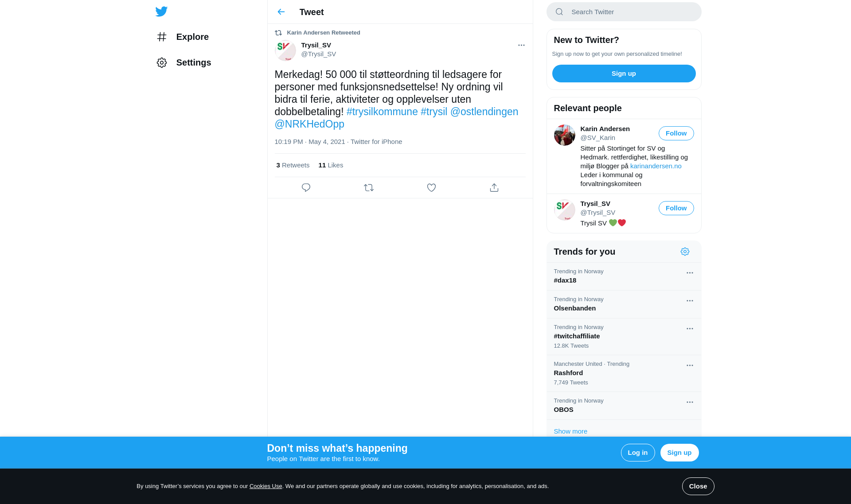Viewport: 851px width, 504px height.
Task: Click the Twitter bird logo
Action: (161, 12)
